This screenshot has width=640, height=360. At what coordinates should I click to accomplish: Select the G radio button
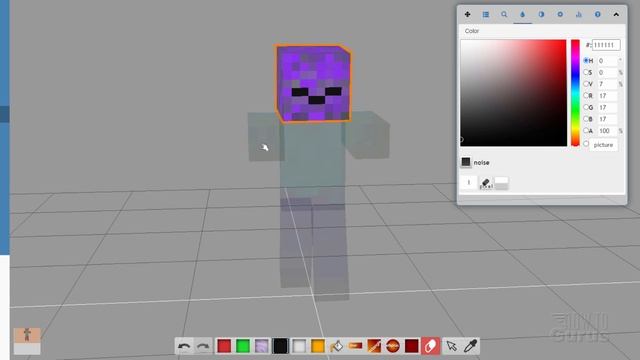click(x=586, y=107)
